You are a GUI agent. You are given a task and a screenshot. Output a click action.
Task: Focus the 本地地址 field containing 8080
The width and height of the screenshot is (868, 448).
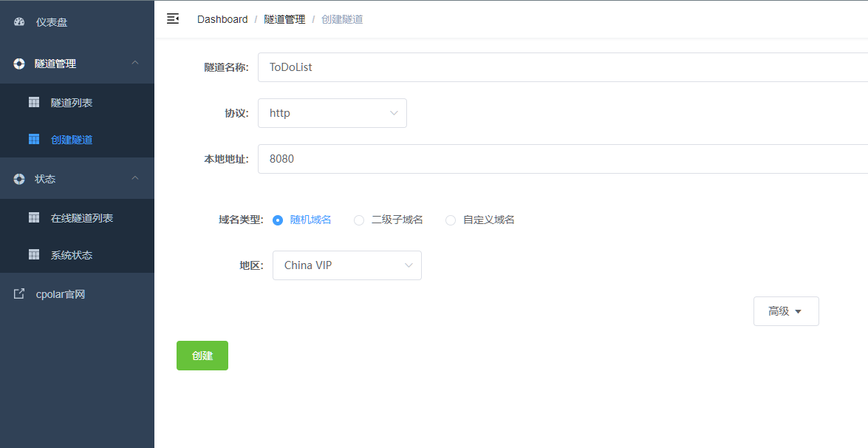pyautogui.click(x=563, y=159)
